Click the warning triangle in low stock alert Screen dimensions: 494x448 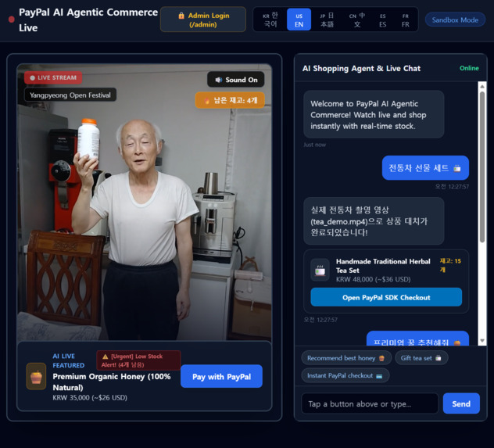coord(106,357)
